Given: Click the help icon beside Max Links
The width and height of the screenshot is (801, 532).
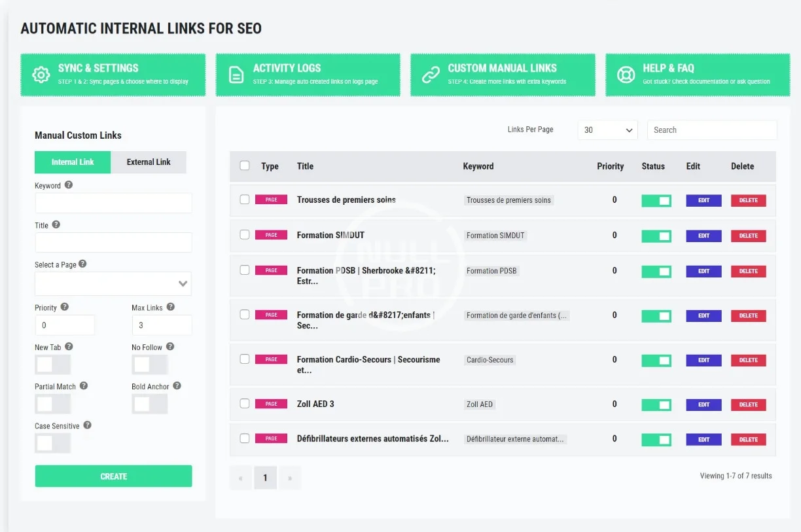Looking at the screenshot, I should 171,307.
